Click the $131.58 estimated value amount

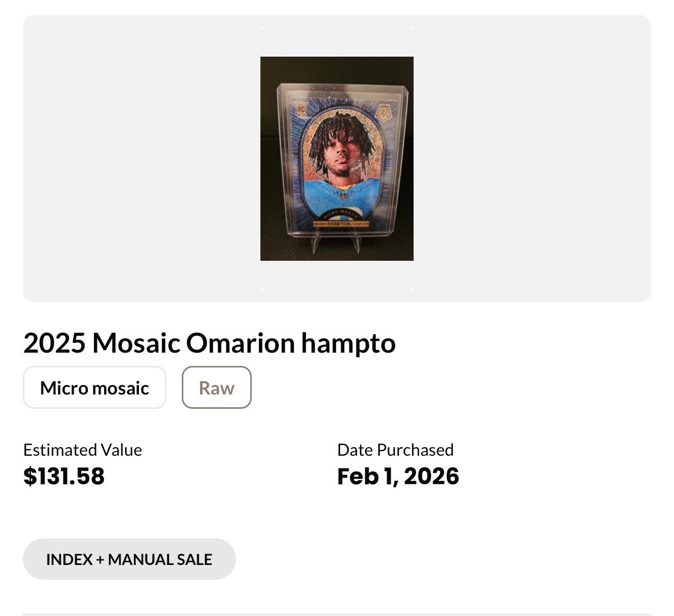[64, 476]
